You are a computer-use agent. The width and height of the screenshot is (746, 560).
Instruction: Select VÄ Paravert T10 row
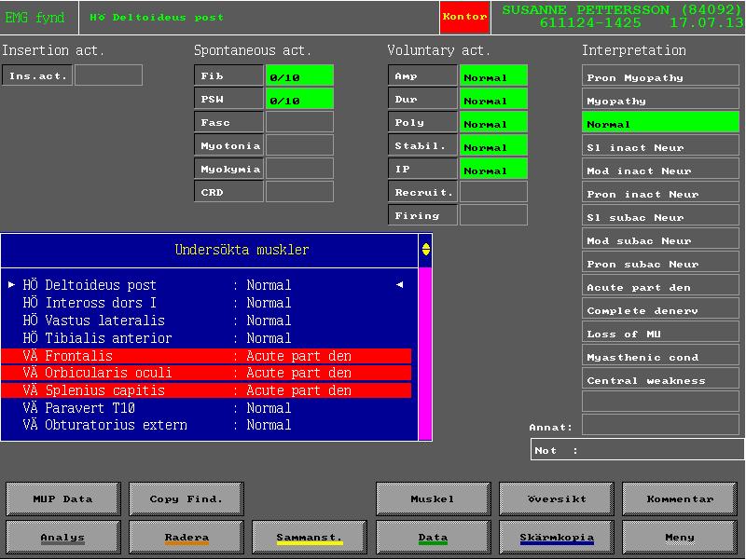pyautogui.click(x=206, y=407)
